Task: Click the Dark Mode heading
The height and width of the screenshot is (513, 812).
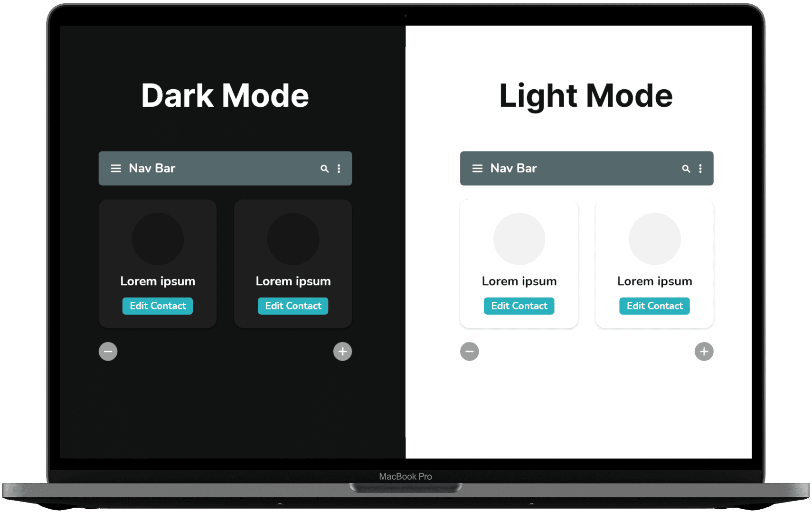Action: click(x=225, y=96)
